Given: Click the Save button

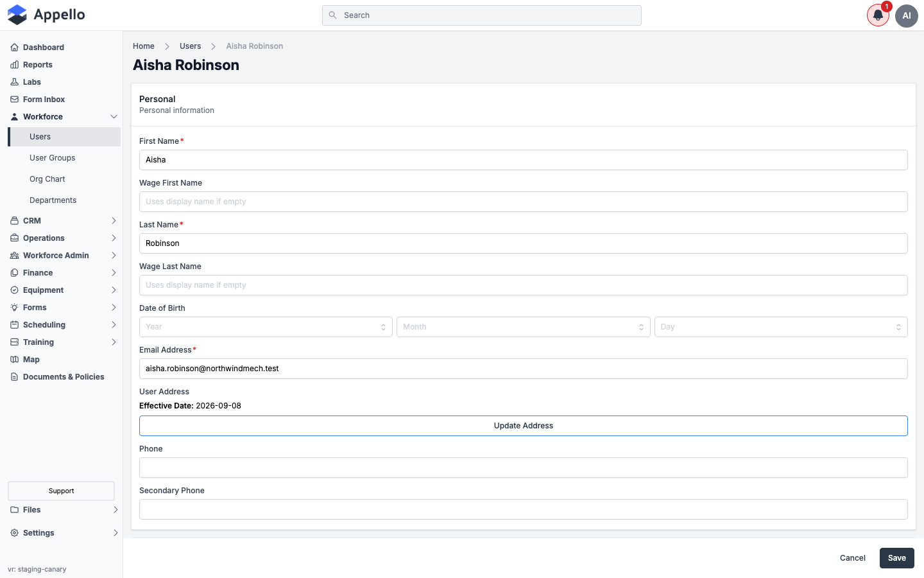Looking at the screenshot, I should (896, 558).
